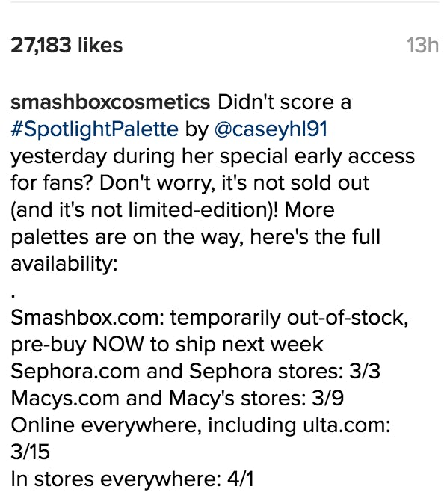Open the @caseyhl91 mention

[271, 129]
